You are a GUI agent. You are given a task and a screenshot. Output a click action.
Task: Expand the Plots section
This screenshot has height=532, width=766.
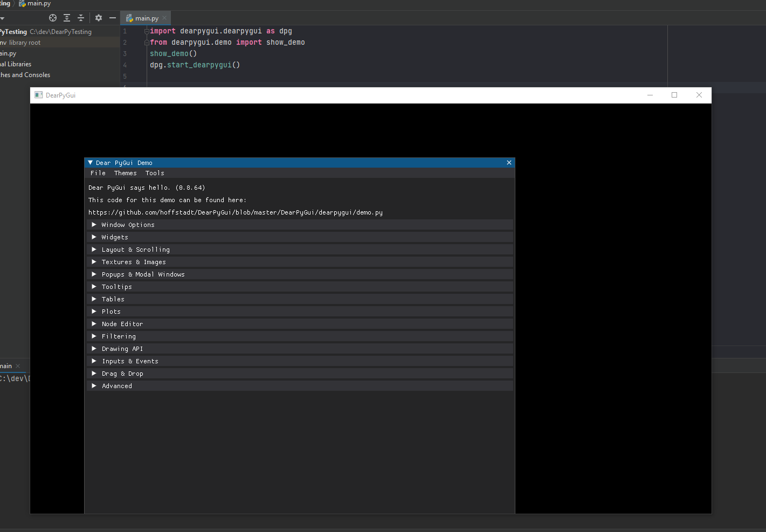click(x=111, y=312)
